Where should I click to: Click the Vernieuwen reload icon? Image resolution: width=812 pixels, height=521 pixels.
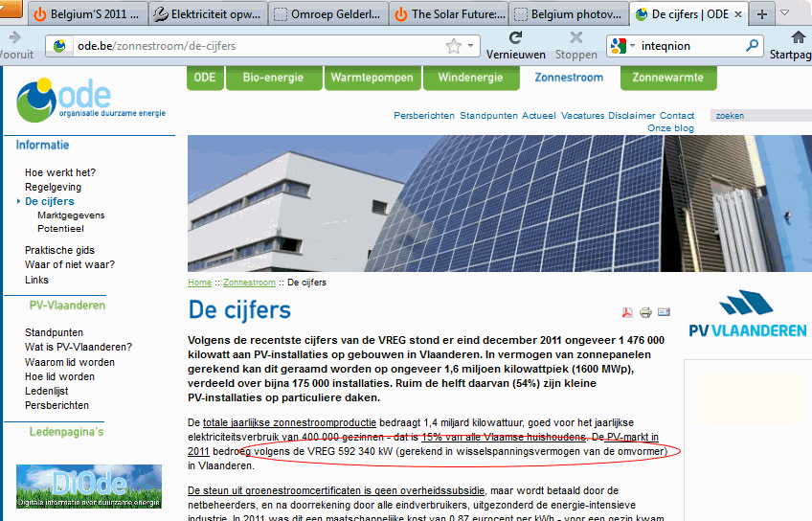click(x=516, y=37)
